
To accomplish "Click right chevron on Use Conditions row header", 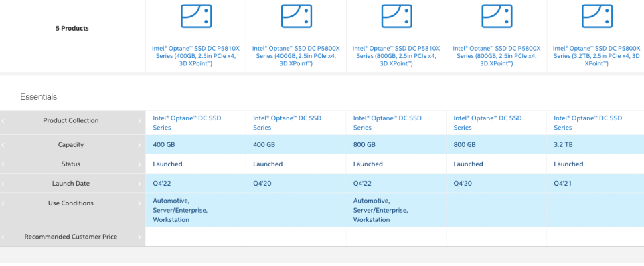I will click(x=139, y=203).
